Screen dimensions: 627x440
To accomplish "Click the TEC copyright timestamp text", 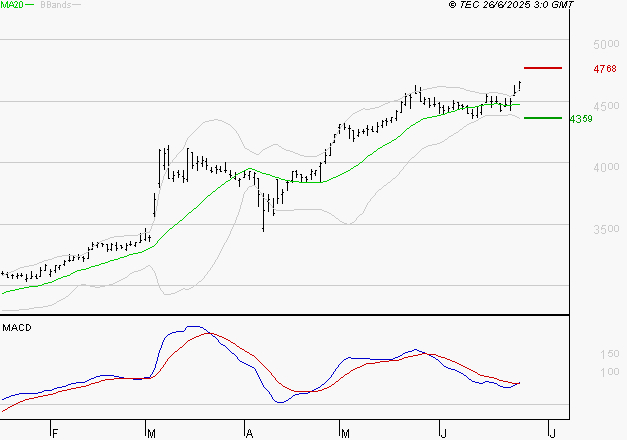I will [x=511, y=4].
